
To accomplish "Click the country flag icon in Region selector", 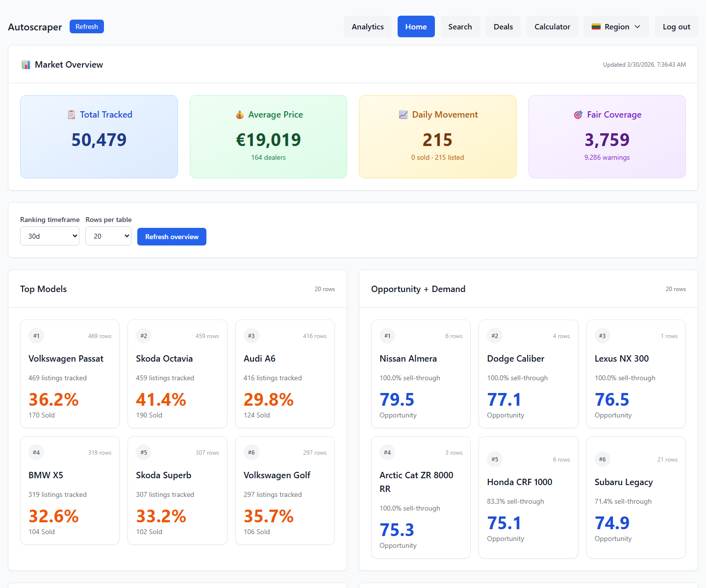I will coord(596,26).
